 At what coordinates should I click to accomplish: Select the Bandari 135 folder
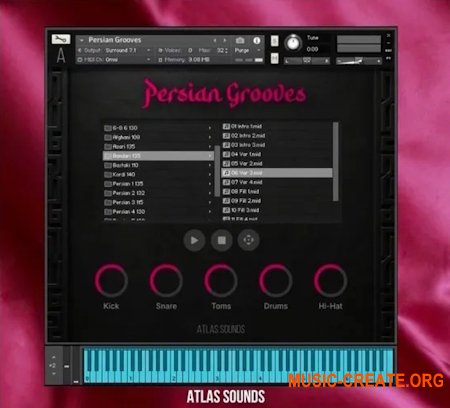point(158,156)
